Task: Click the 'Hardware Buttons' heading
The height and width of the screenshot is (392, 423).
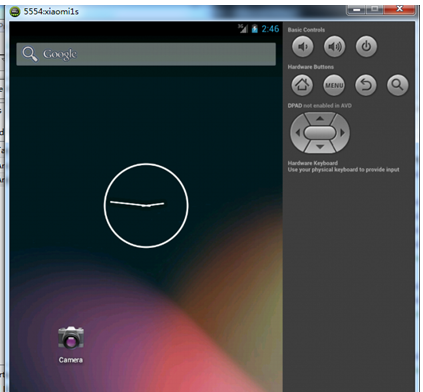Action: coord(311,67)
